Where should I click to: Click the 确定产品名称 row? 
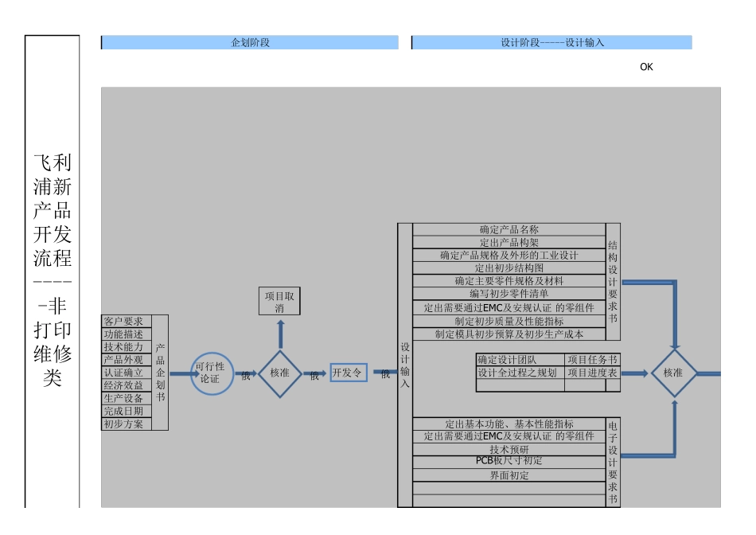(509, 229)
